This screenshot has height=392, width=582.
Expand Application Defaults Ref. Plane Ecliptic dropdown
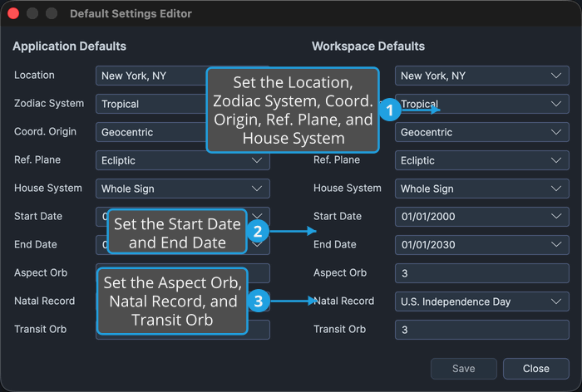pos(183,160)
